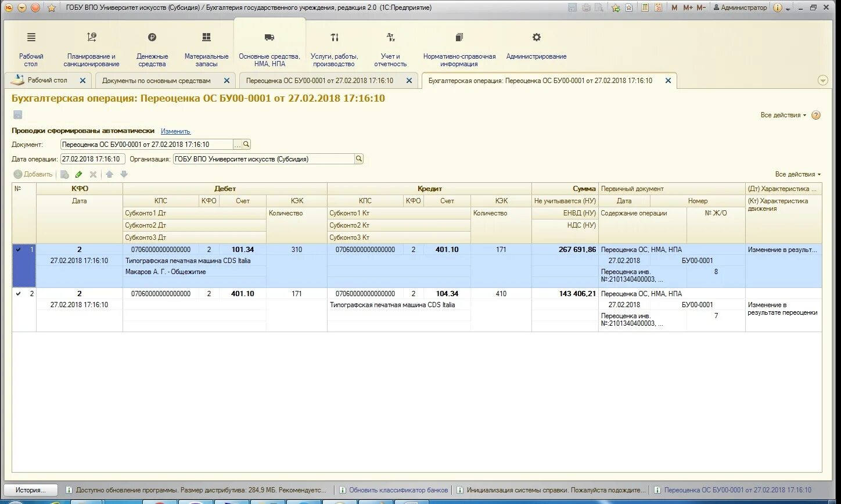Screen dimensions: 841x504
Task: Open the dropdown arrow beside info icon
Action: [788, 8]
